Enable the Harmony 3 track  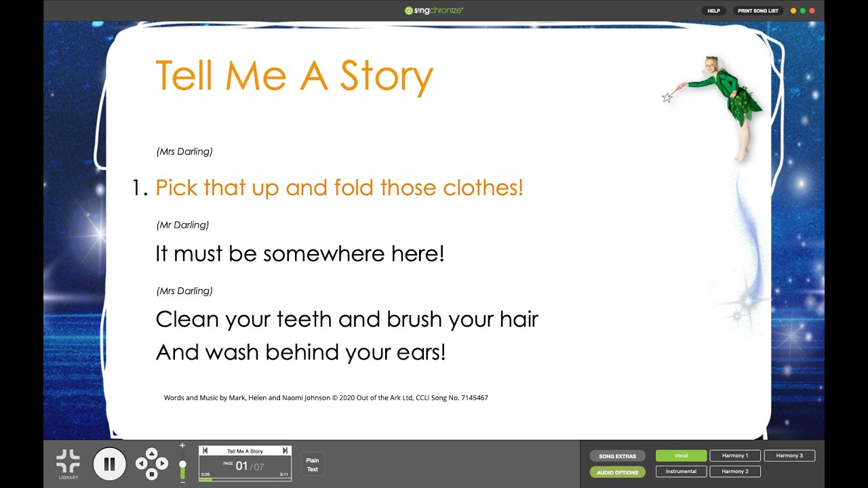click(x=789, y=456)
